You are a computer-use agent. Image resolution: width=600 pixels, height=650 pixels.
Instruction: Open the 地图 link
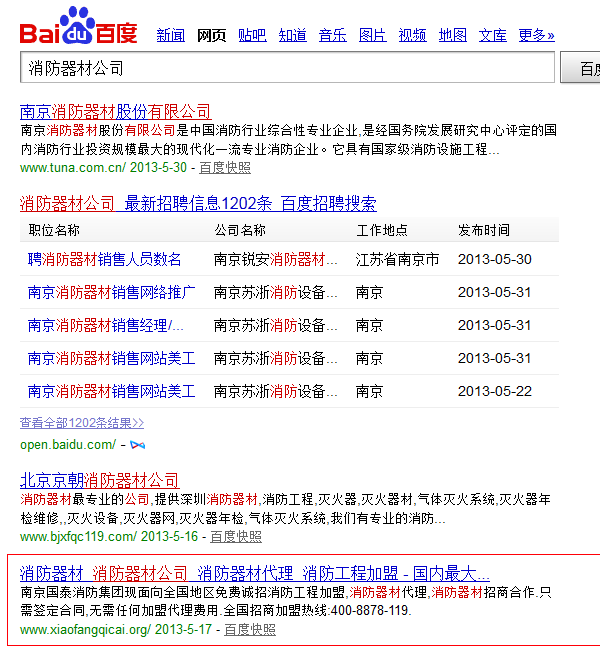pyautogui.click(x=452, y=36)
